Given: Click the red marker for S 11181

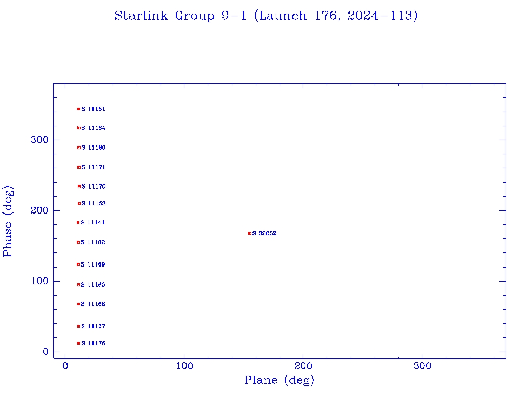Looking at the screenshot, I should coord(78,109).
